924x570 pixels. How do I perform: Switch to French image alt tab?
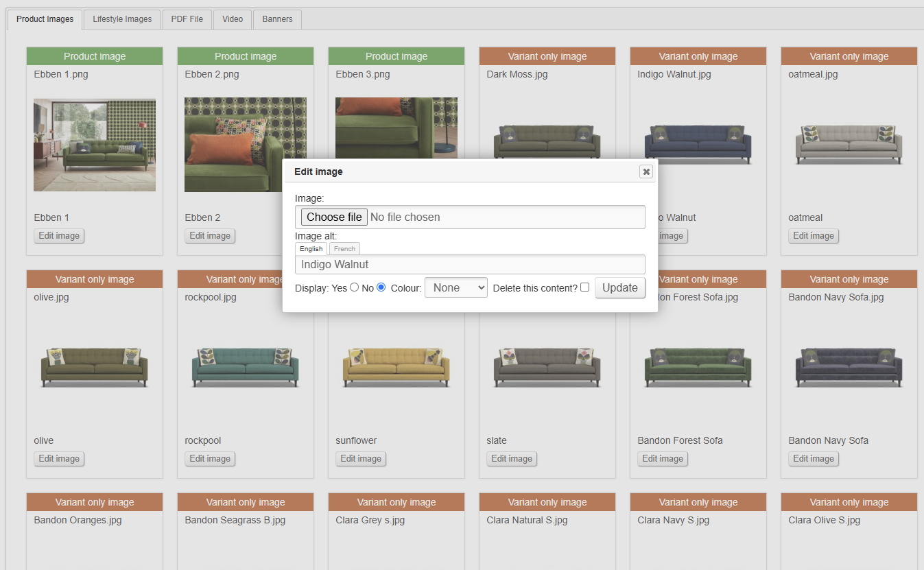[344, 249]
